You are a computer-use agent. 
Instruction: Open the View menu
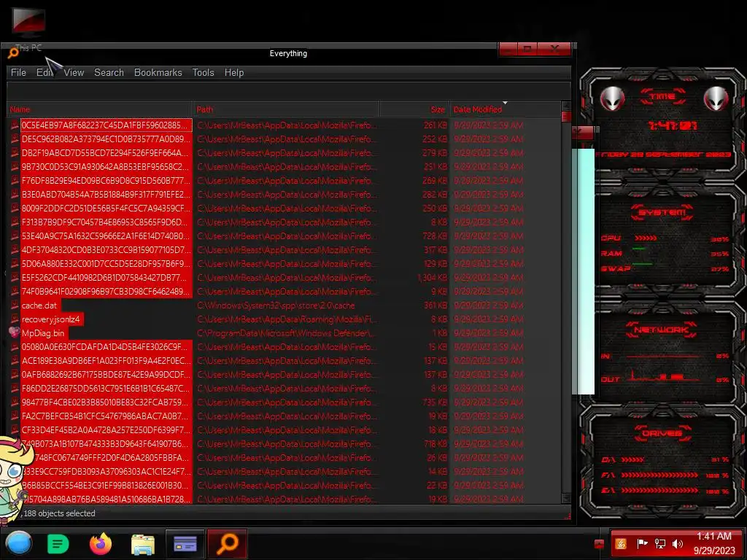pos(74,72)
